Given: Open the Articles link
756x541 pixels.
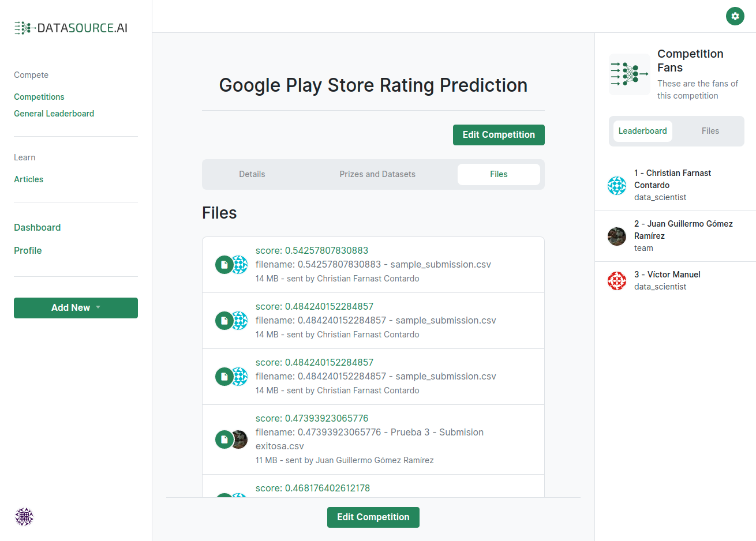Looking at the screenshot, I should coord(29,179).
